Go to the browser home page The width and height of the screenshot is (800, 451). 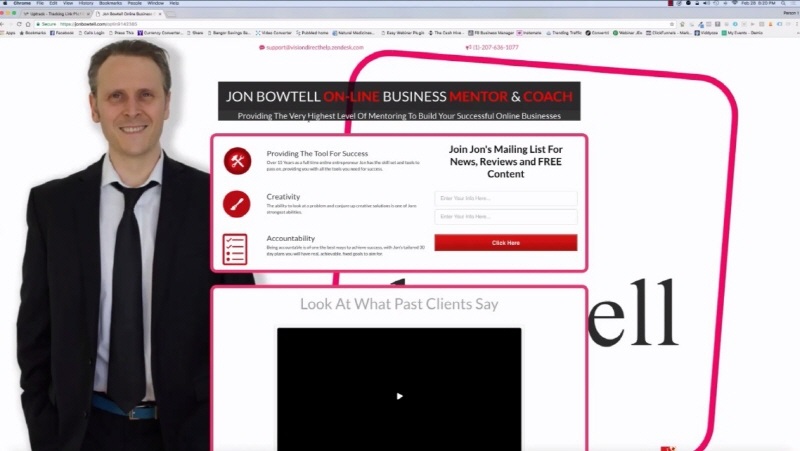pyautogui.click(x=28, y=24)
